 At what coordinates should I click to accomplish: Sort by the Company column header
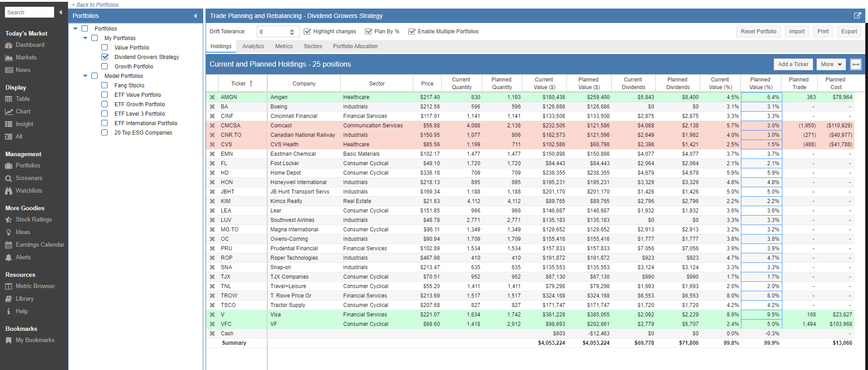[304, 84]
